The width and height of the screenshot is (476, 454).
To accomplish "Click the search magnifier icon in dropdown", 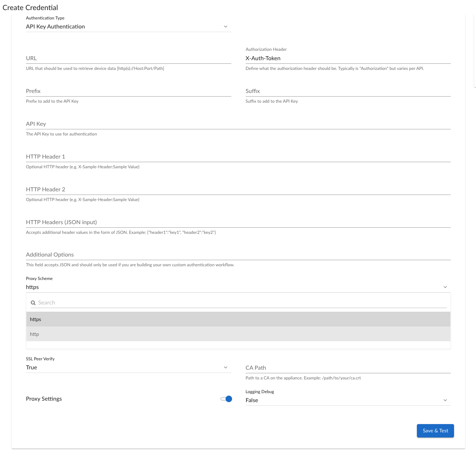I will click(x=33, y=303).
